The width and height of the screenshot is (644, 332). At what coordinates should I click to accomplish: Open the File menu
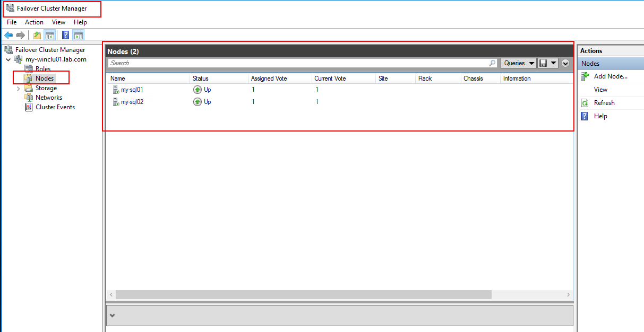[x=12, y=22]
